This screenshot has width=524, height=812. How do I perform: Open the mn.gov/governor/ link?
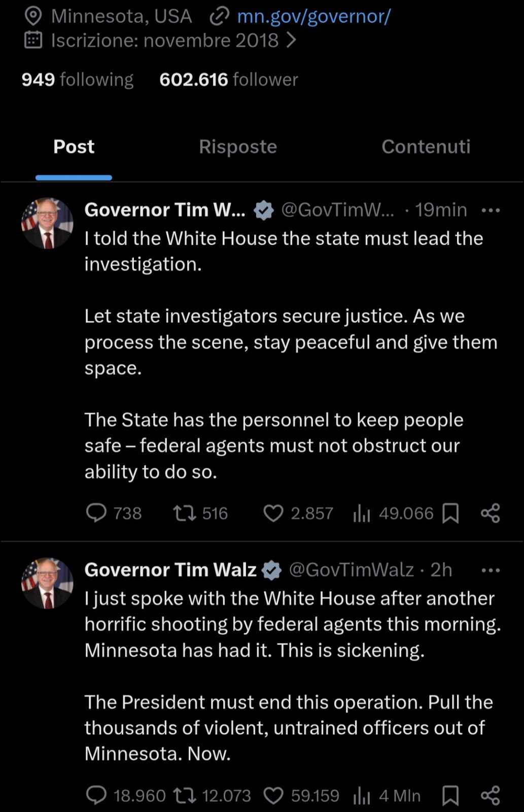point(313,16)
